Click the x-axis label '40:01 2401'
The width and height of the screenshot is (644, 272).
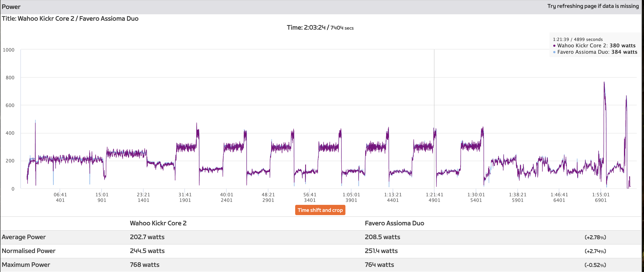(227, 197)
